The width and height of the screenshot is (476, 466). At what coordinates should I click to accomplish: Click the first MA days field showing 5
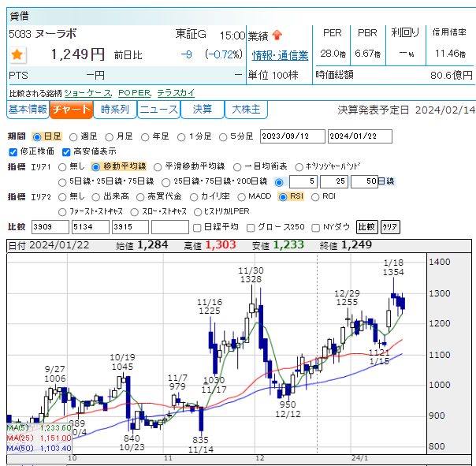(303, 181)
